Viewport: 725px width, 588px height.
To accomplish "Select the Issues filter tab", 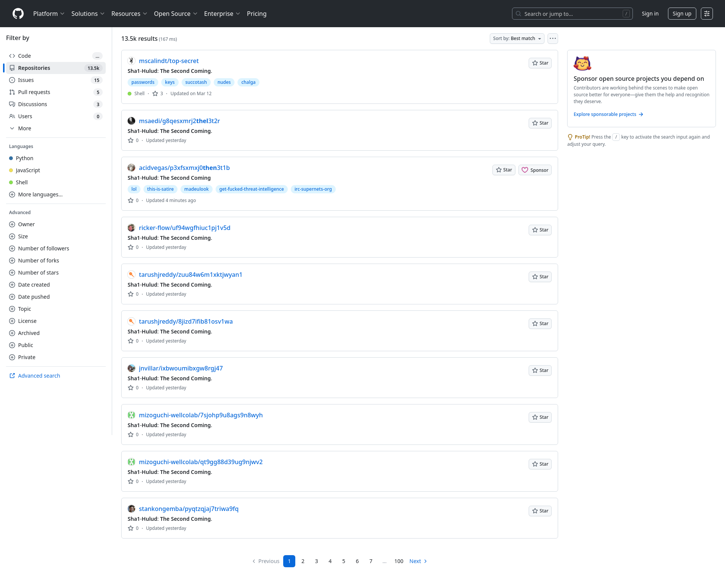I will click(26, 80).
